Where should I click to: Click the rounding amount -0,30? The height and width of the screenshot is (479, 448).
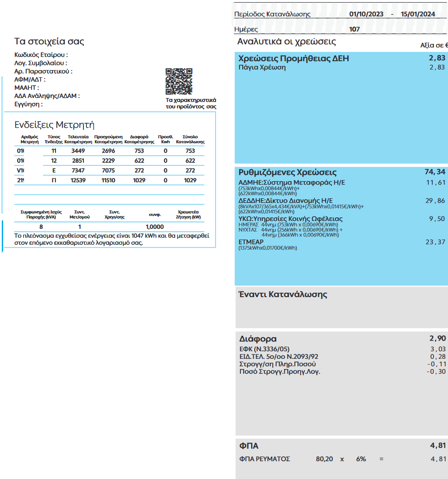436,372
